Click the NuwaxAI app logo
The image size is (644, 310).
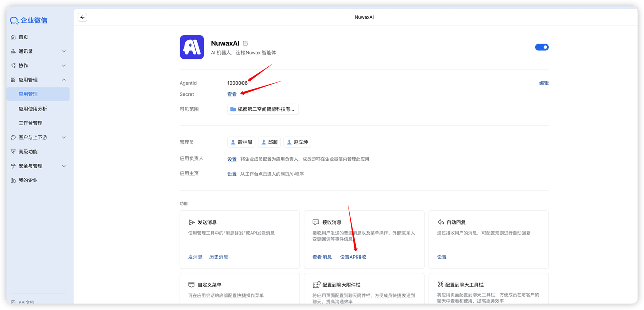tap(192, 47)
